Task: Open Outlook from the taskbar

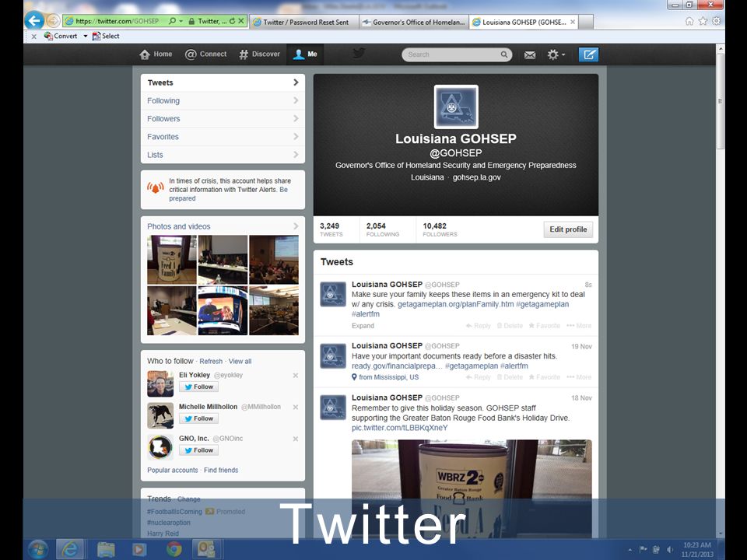Action: [x=206, y=549]
